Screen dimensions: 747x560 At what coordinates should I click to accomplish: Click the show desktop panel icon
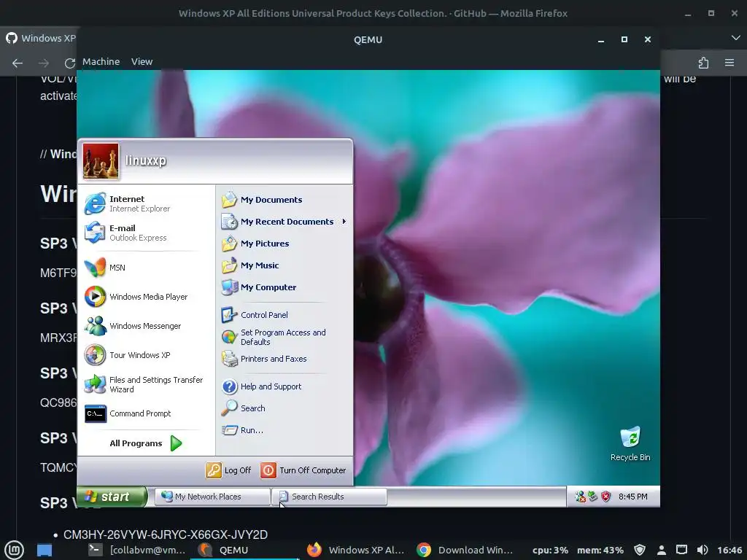[44, 550]
